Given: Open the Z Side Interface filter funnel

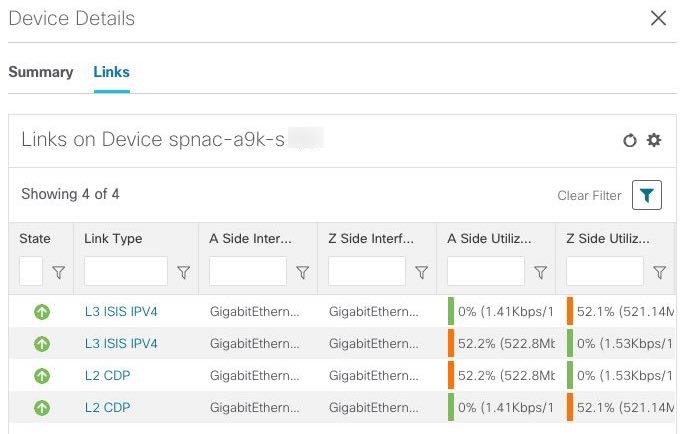Looking at the screenshot, I should click(421, 272).
